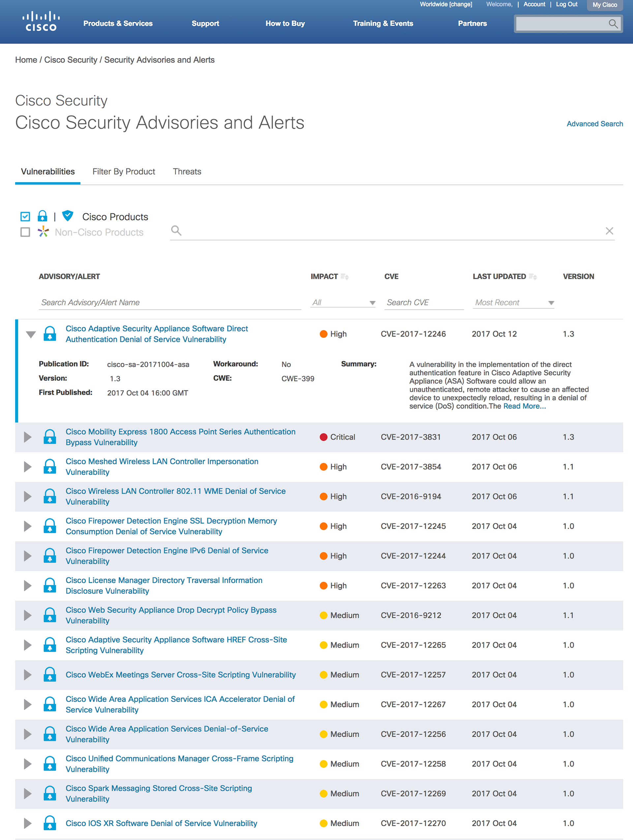Click CVE-2017-3831 cell text
The height and width of the screenshot is (840, 633).
(410, 437)
